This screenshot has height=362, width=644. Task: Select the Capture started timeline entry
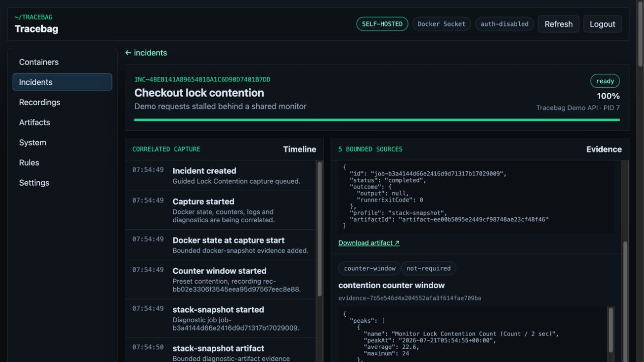(220, 210)
